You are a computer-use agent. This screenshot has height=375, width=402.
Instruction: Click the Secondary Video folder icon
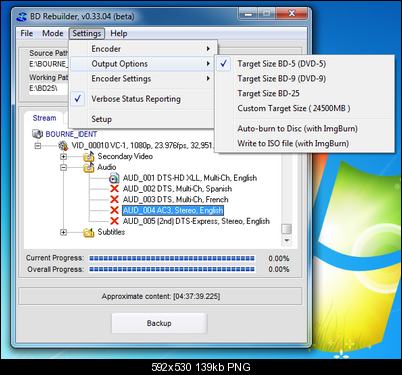tap(89, 156)
